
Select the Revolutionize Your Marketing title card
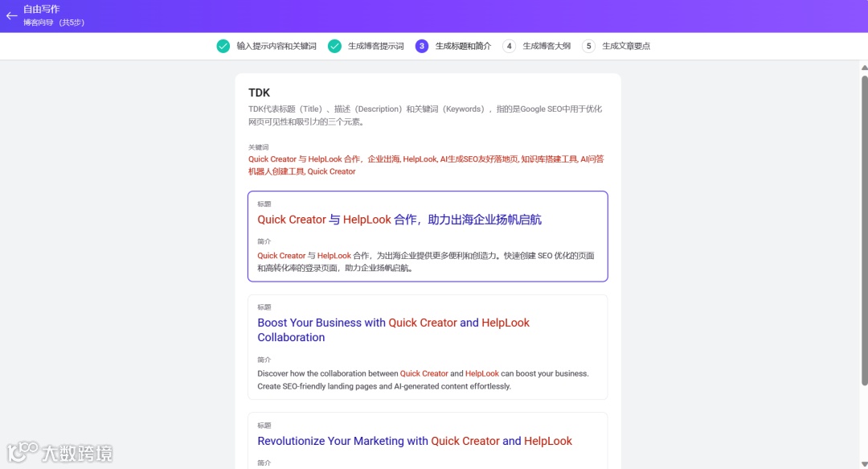pyautogui.click(x=428, y=439)
